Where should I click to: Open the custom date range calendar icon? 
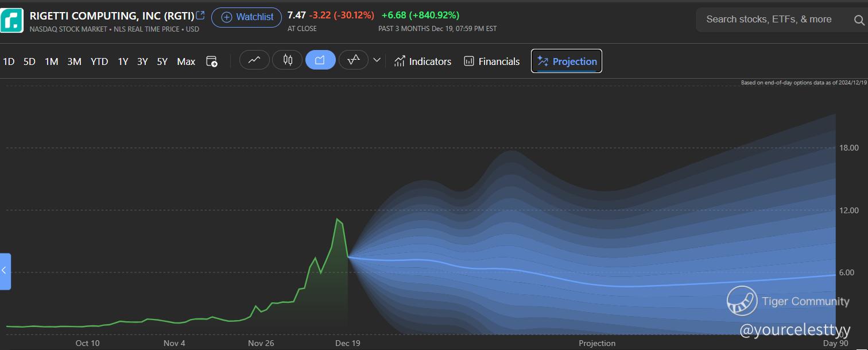(212, 61)
